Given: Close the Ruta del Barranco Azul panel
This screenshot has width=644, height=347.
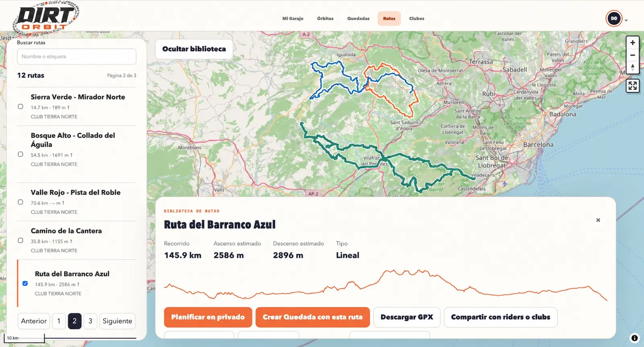Looking at the screenshot, I should pyautogui.click(x=598, y=220).
